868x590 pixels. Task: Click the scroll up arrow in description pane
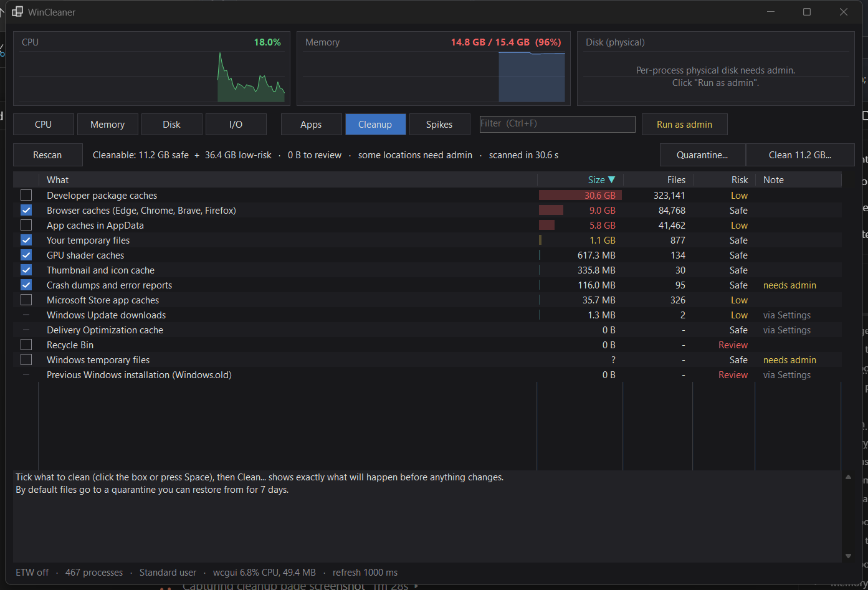pos(848,477)
